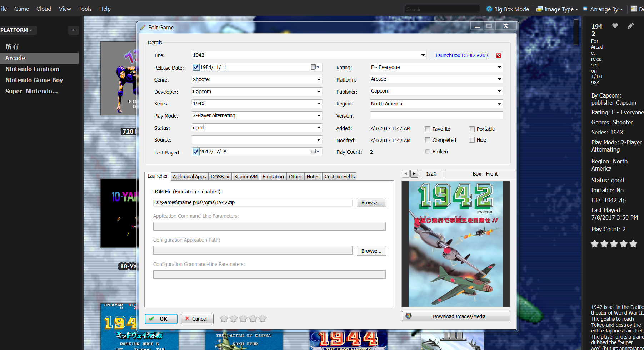Click the Search box in top bar

(x=442, y=9)
